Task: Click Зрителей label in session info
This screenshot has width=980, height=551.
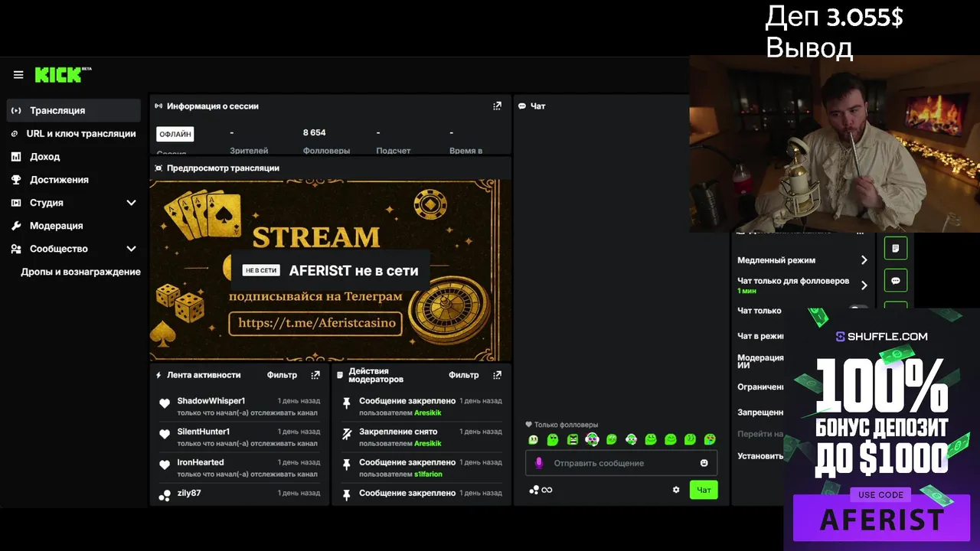Action: tap(249, 151)
